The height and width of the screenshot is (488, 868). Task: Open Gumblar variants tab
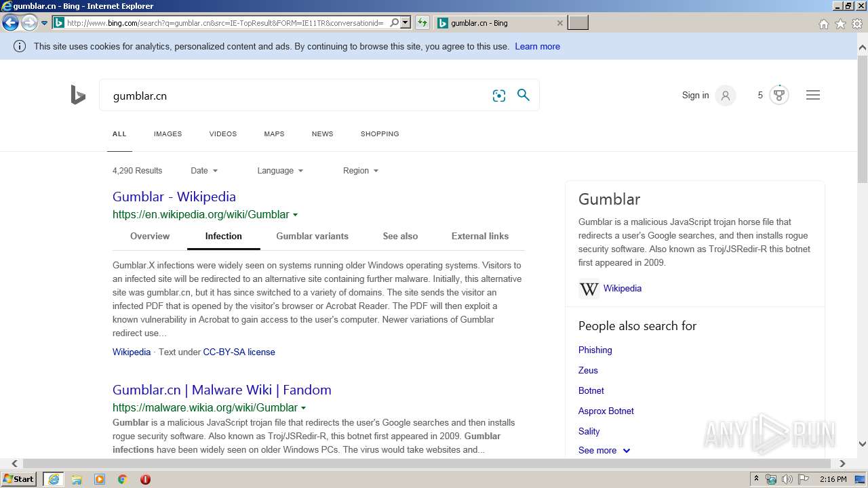click(x=312, y=236)
